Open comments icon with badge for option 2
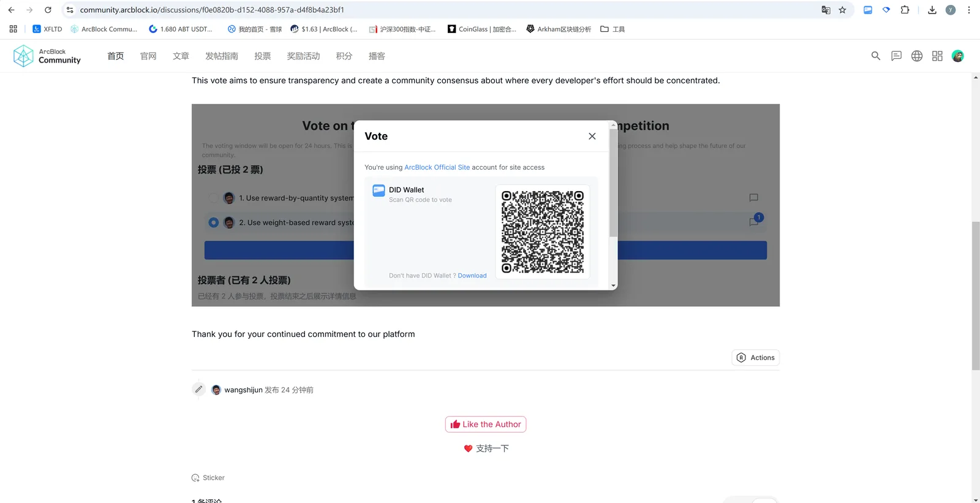The image size is (980, 503). 755,221
